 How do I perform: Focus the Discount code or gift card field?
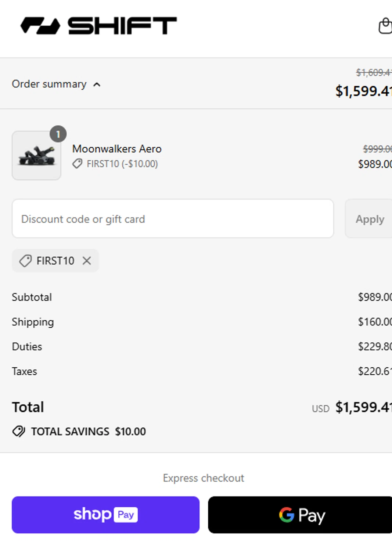173,219
